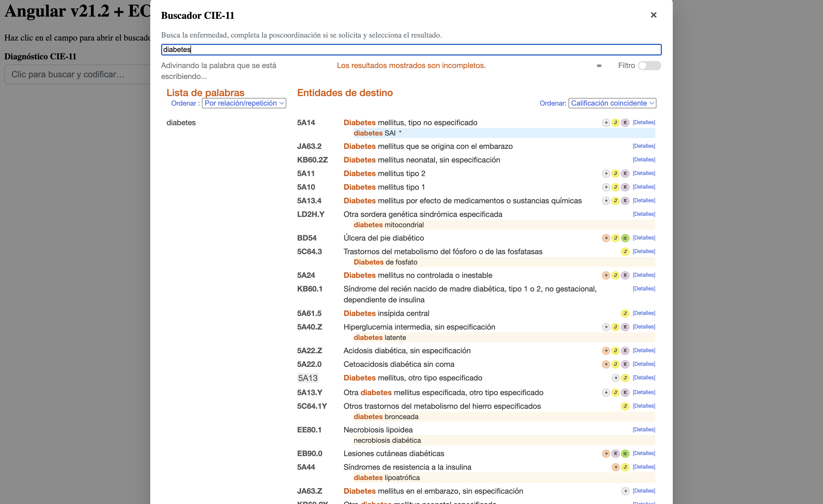This screenshot has height=504, width=823.
Task: Click the J icon for Diabetes insípida central
Action: point(625,313)
